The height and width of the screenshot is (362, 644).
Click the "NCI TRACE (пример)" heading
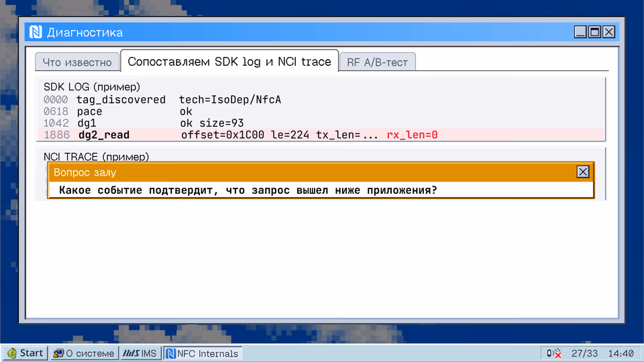(96, 156)
